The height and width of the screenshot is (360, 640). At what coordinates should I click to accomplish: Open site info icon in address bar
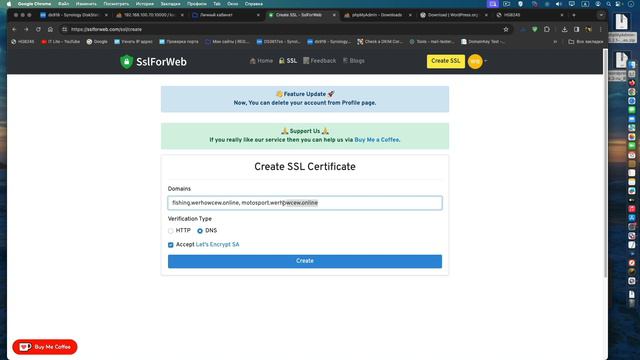[64, 29]
